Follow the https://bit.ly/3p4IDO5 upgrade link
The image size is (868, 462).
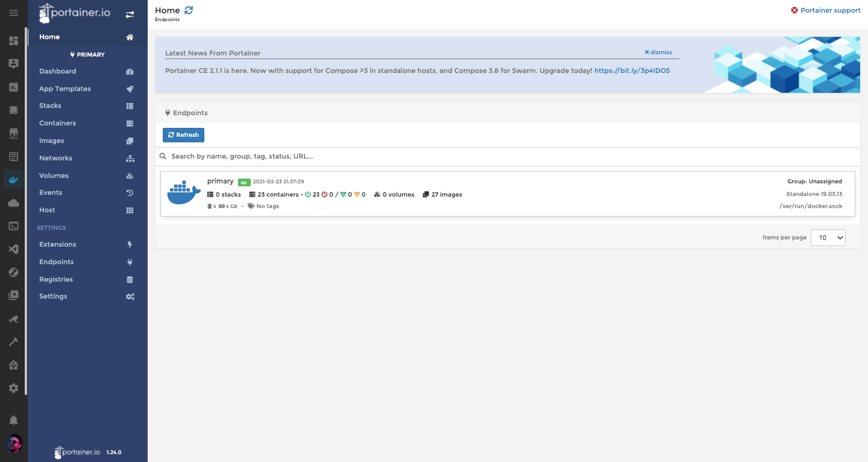pos(632,71)
